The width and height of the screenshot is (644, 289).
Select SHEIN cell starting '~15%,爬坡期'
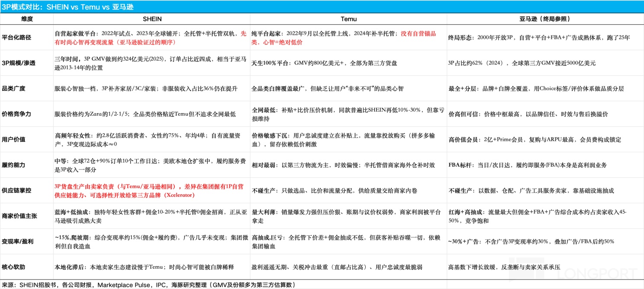(x=151, y=241)
